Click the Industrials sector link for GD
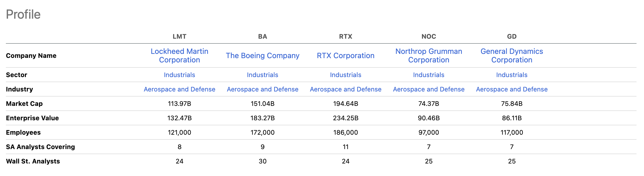 [x=512, y=75]
